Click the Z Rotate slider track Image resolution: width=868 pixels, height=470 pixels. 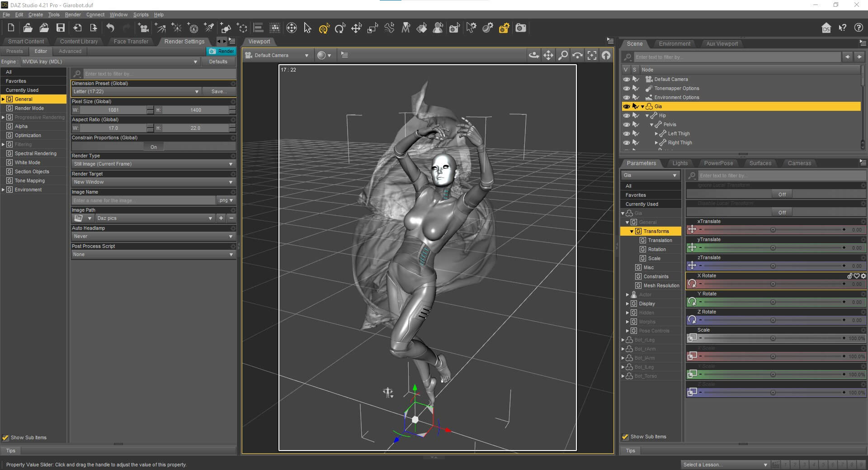coord(773,320)
